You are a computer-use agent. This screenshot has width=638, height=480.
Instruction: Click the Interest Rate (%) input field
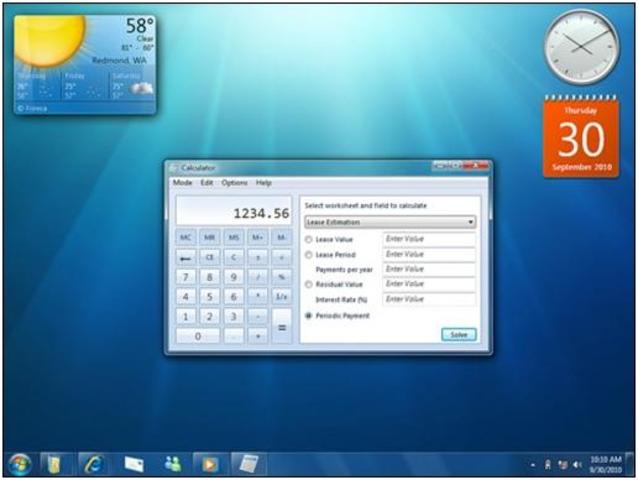[429, 299]
